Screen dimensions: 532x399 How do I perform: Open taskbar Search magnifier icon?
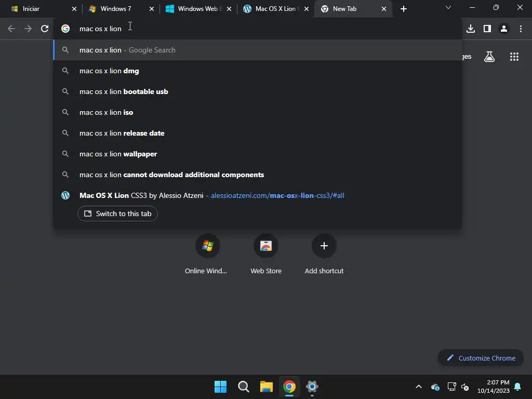pos(244,387)
